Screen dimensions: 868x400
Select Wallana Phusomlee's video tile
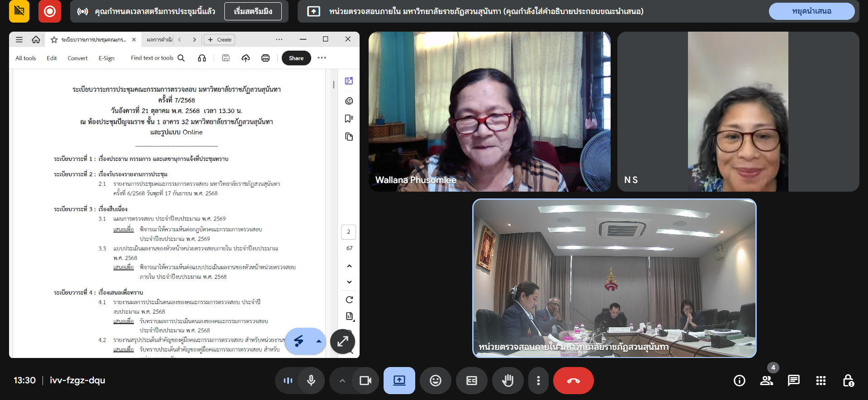pos(489,112)
